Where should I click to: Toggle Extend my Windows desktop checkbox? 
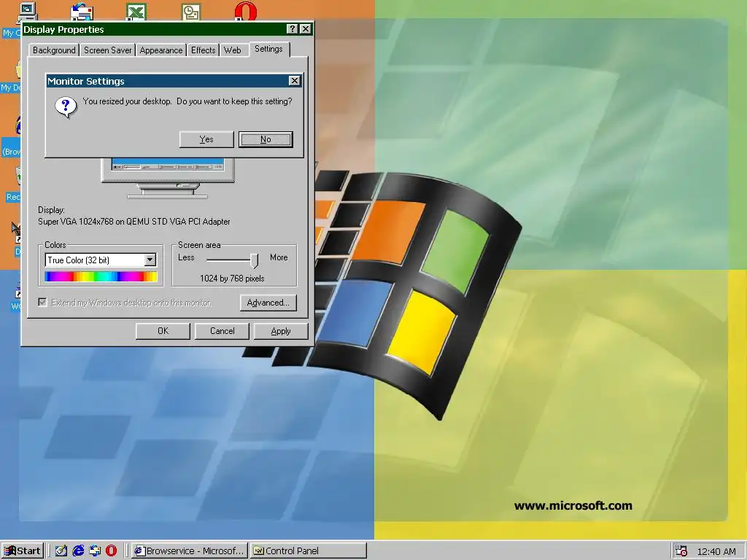pyautogui.click(x=42, y=303)
